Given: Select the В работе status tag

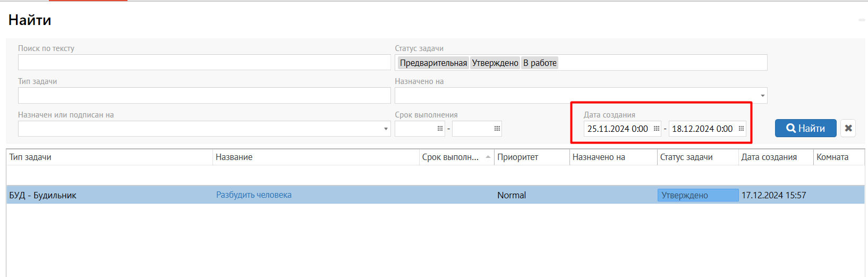Looking at the screenshot, I should tap(540, 63).
